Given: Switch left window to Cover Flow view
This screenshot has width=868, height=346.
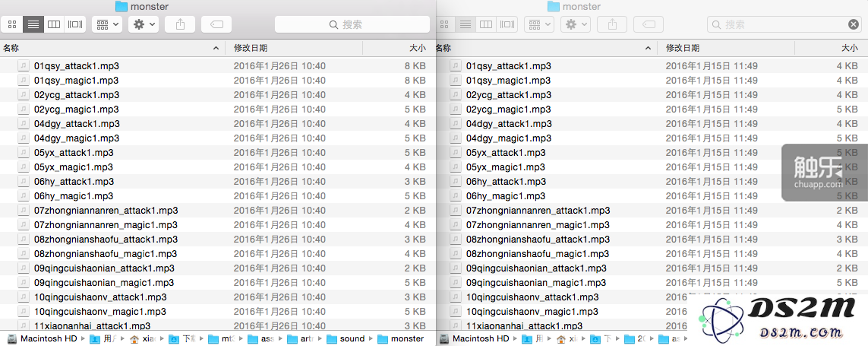Looking at the screenshot, I should pos(74,24).
